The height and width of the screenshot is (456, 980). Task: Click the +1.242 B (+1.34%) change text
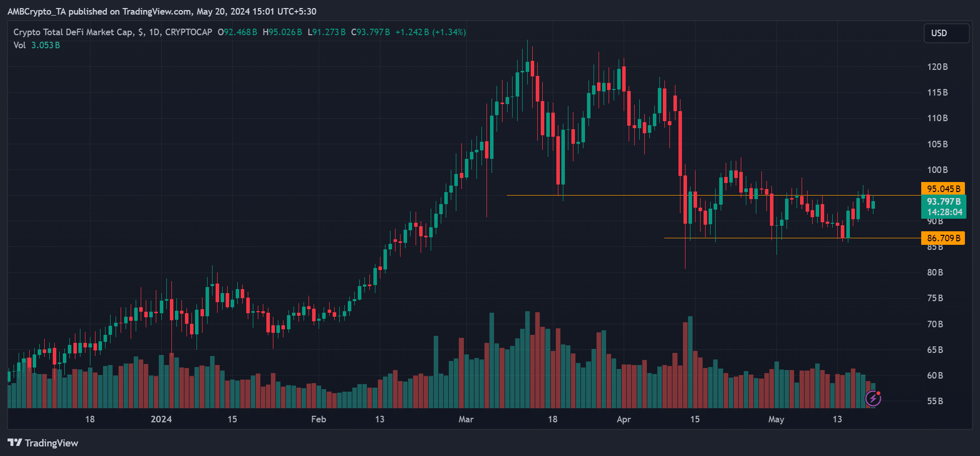pos(431,32)
